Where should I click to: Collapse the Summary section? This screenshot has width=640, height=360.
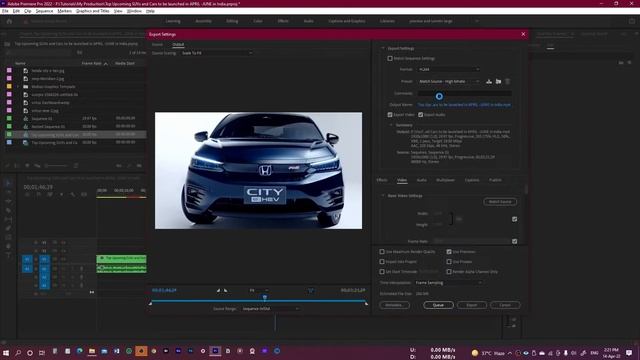pyautogui.click(x=391, y=125)
